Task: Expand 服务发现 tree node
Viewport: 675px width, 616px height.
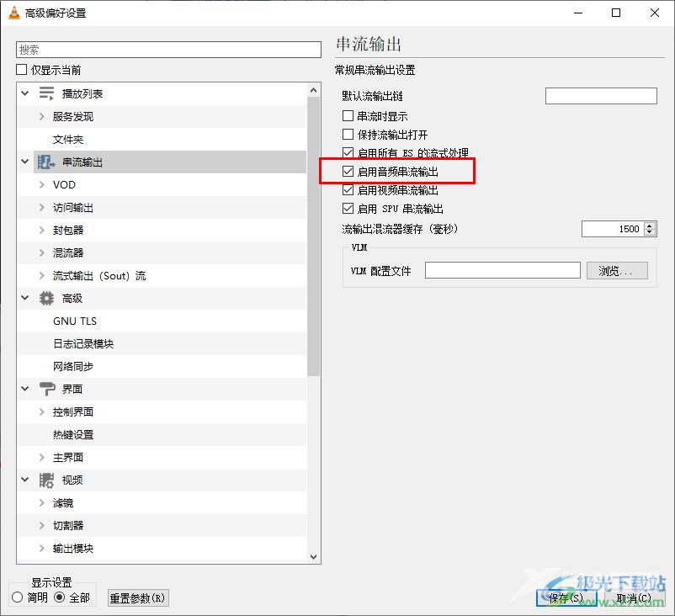Action: tap(42, 116)
